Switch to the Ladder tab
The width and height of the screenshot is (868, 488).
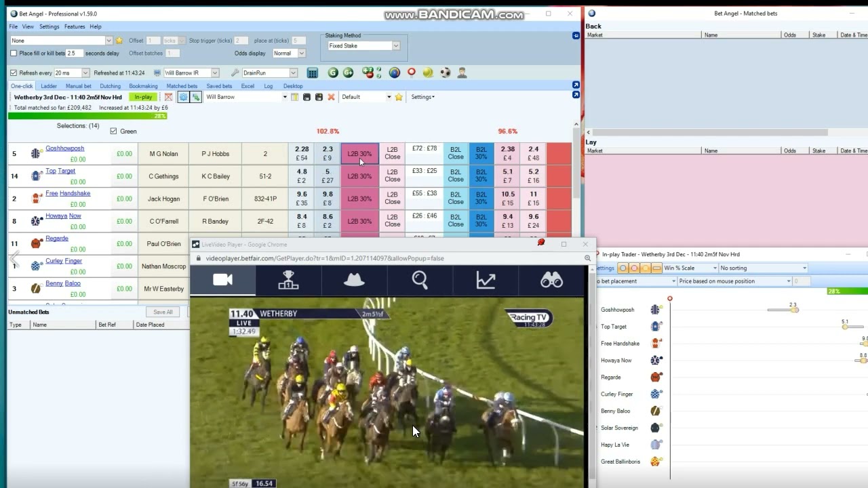[49, 86]
